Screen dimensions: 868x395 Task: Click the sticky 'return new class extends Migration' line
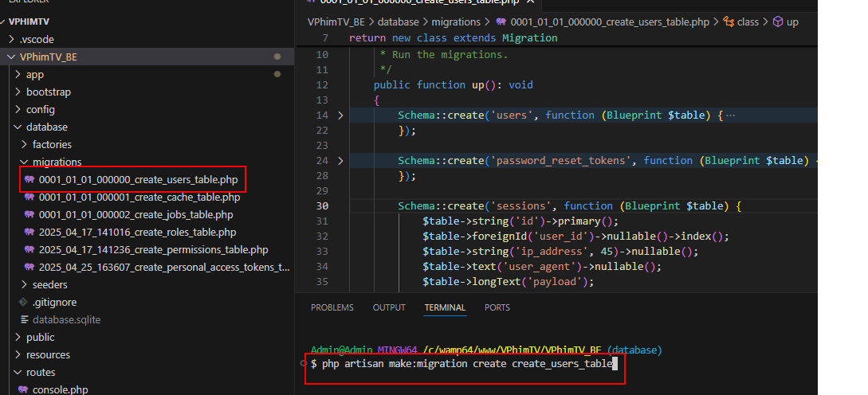pos(453,38)
